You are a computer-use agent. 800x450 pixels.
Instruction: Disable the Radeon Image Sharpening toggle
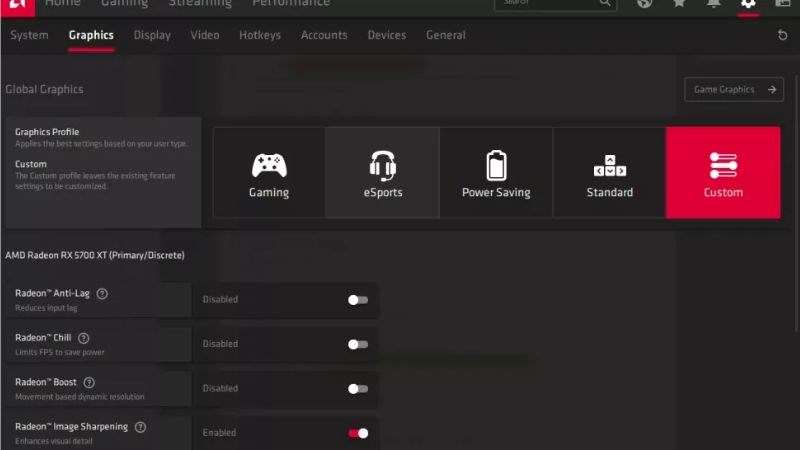358,433
